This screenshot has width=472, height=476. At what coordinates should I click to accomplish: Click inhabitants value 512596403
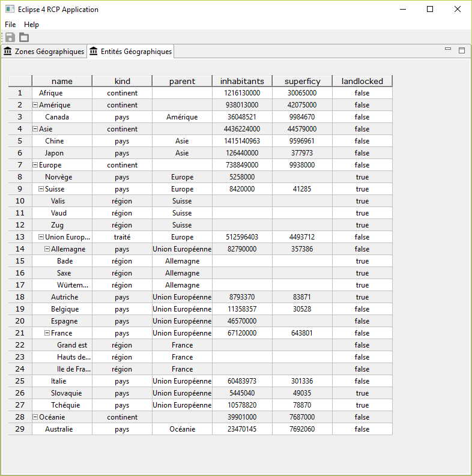[x=242, y=236]
